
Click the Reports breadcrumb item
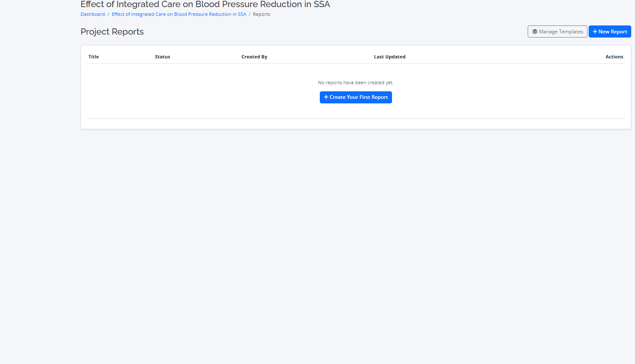pos(261,14)
